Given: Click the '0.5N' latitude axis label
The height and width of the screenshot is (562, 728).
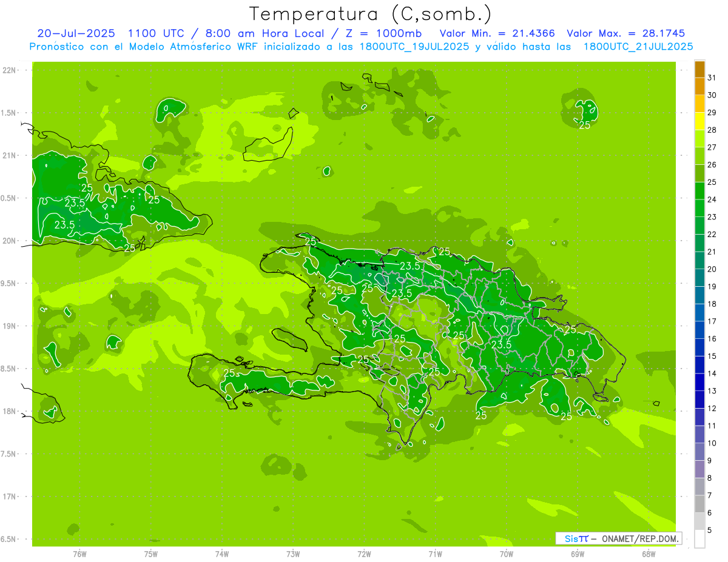Looking at the screenshot, I should point(9,198).
